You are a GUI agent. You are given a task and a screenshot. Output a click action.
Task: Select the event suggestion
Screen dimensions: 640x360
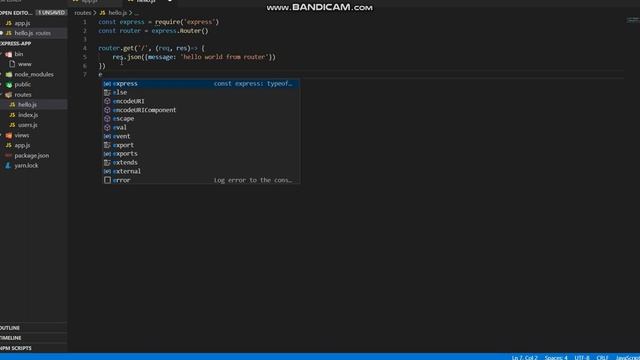201,136
